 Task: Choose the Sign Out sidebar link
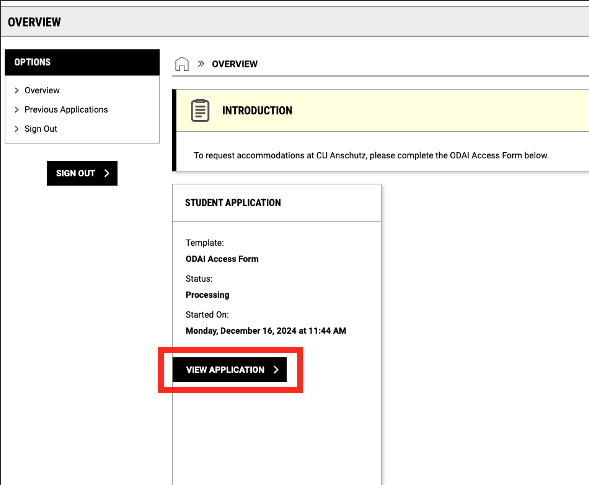41,129
